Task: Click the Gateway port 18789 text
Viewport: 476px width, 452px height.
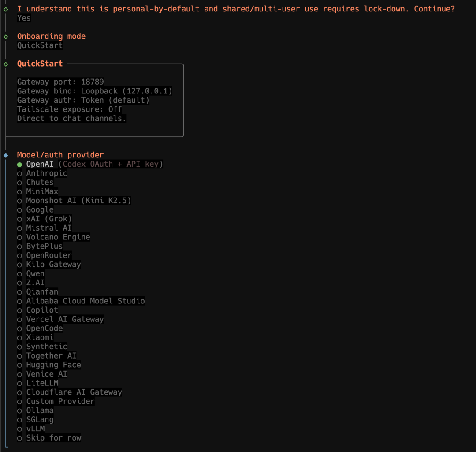Action: pos(60,82)
